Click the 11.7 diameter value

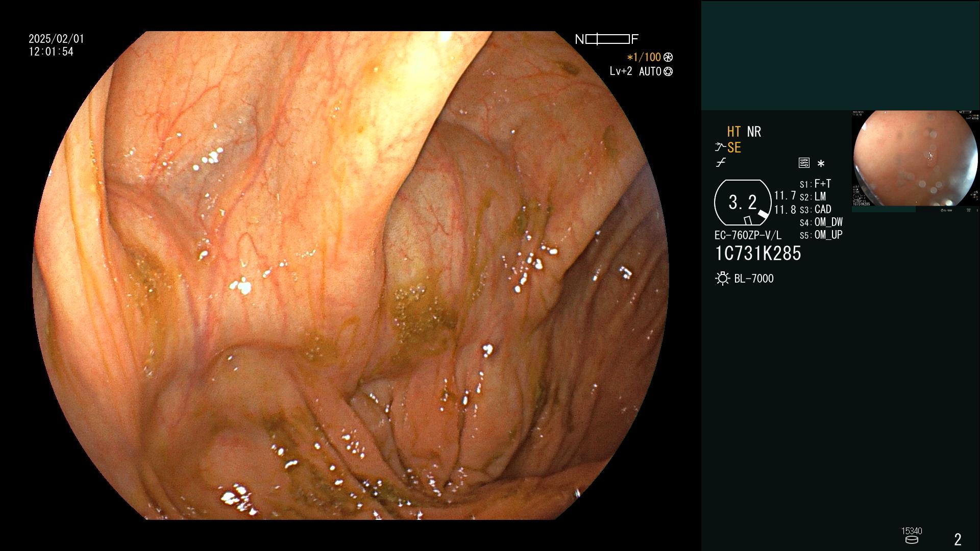785,195
